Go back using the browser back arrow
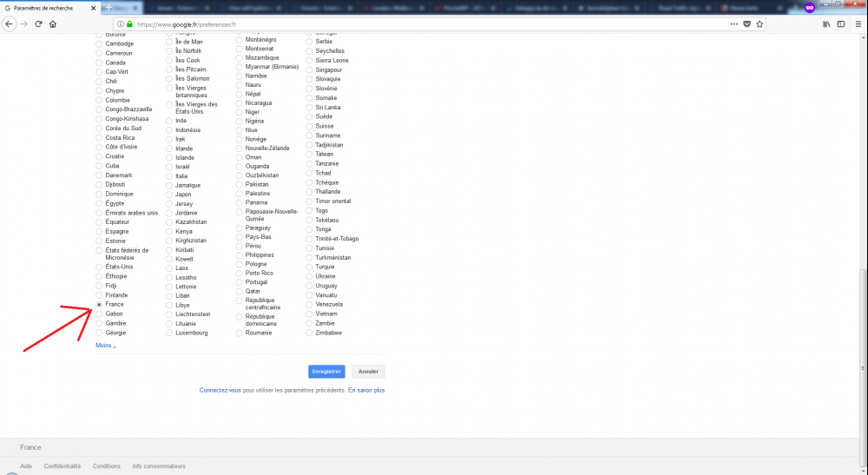Screen dimensions: 868x475 point(9,23)
